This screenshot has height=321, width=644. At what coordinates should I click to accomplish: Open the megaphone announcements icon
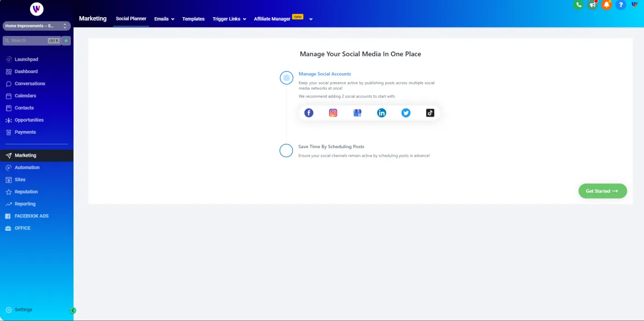point(592,5)
